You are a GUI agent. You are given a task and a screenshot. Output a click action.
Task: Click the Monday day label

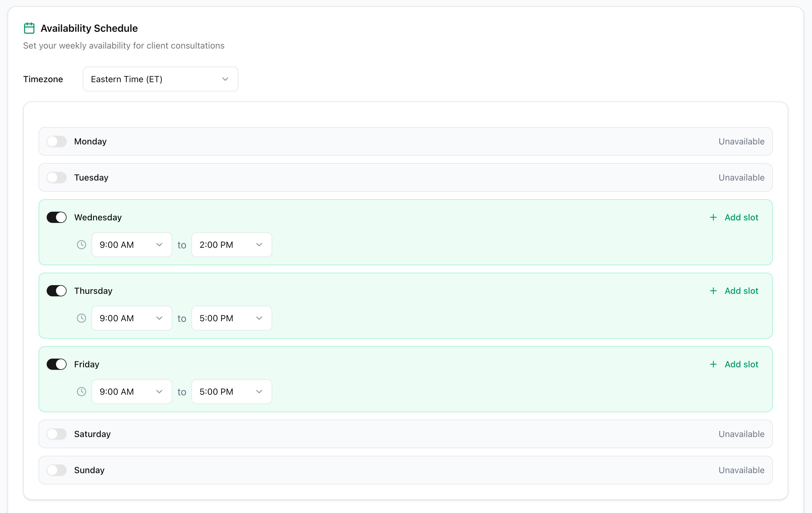pos(90,141)
